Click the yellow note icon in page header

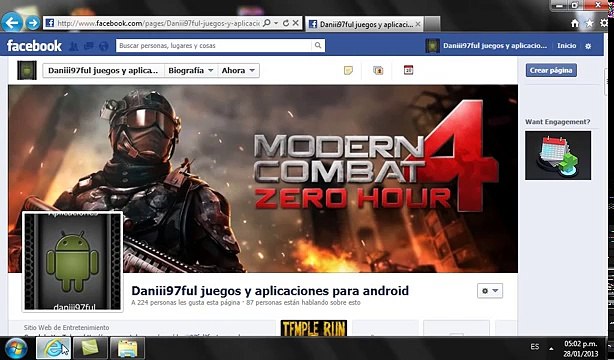pyautogui.click(x=348, y=70)
